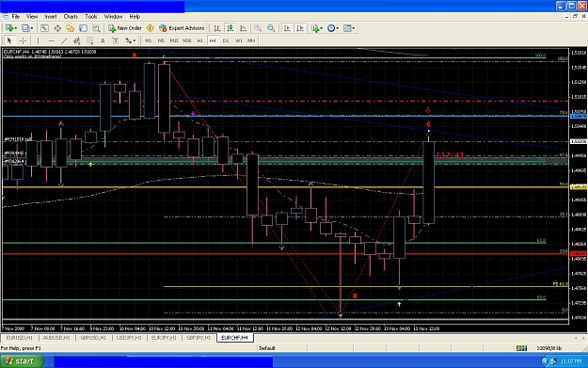The width and height of the screenshot is (588, 368).
Task: Click the connection status bars indicator
Action: coord(521,348)
